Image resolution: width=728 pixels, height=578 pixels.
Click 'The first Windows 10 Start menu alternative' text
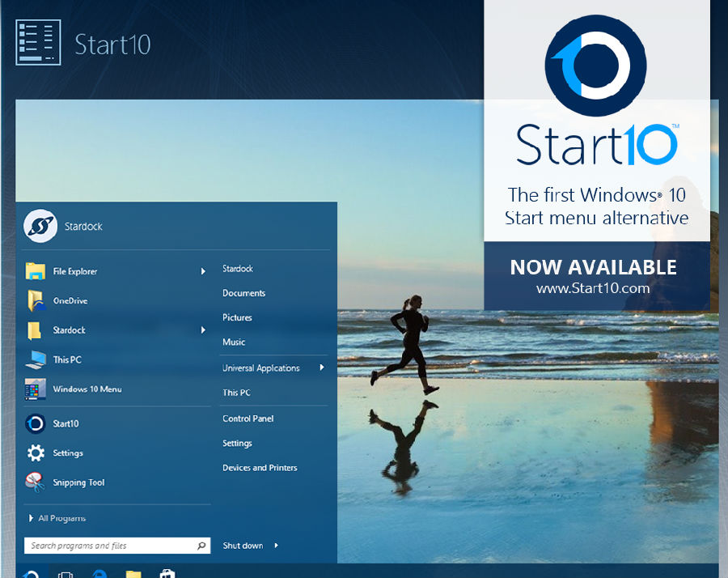point(597,206)
